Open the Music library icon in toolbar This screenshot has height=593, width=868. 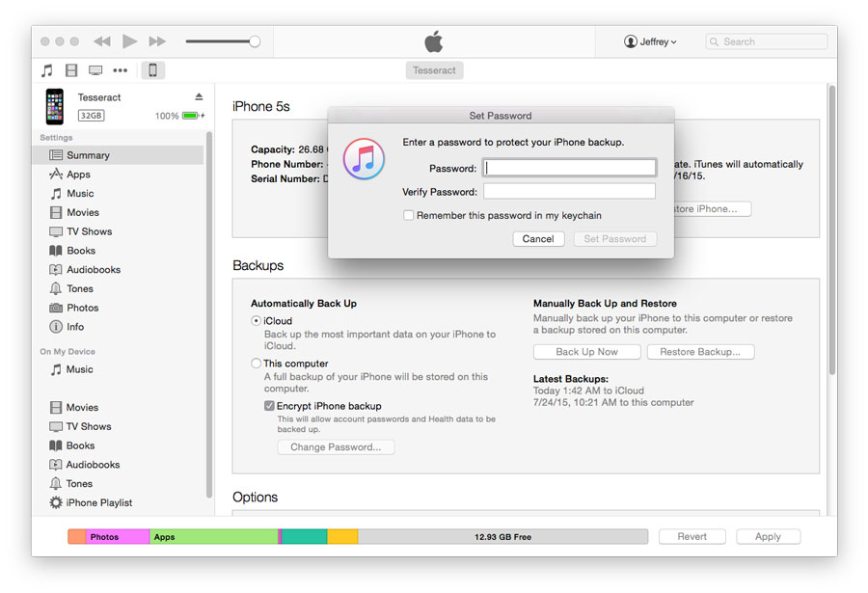(x=47, y=70)
